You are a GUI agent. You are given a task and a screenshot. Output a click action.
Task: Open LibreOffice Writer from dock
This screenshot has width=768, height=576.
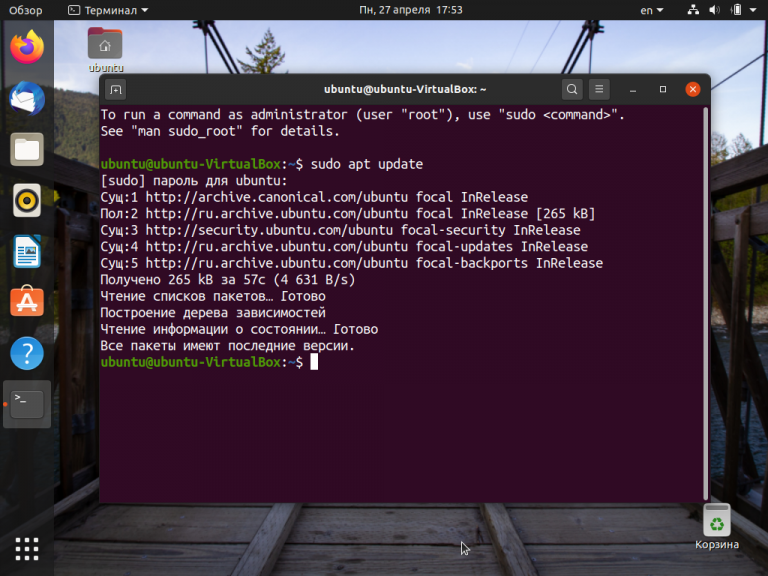[x=27, y=252]
